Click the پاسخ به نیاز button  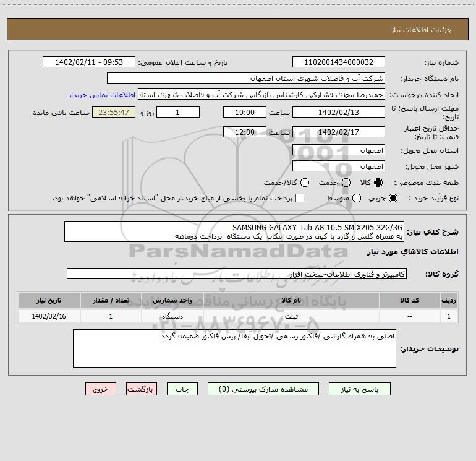click(x=360, y=389)
